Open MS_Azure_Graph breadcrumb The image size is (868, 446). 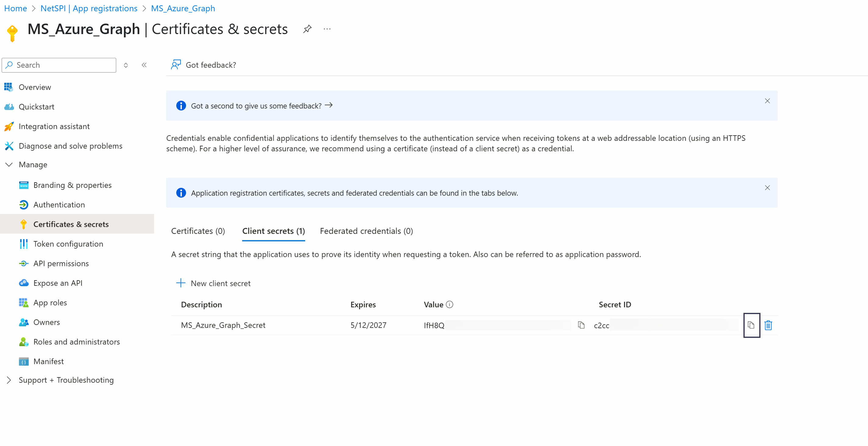[x=183, y=9]
